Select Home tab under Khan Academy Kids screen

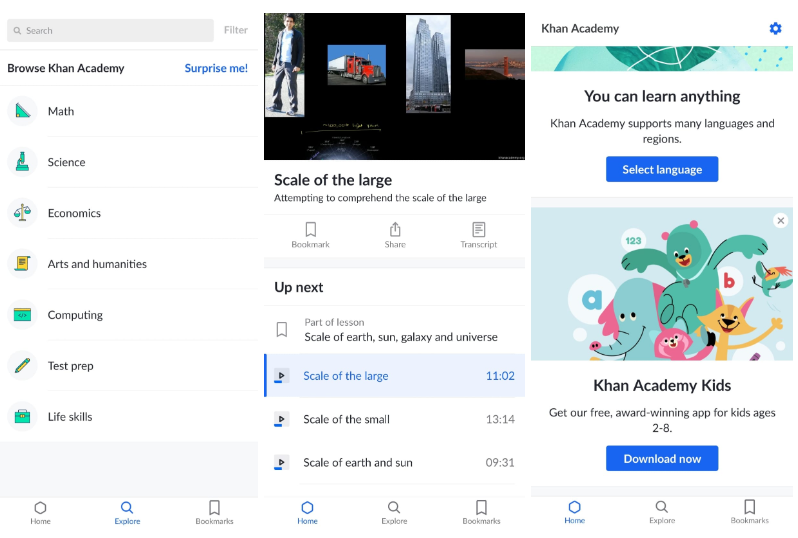575,512
